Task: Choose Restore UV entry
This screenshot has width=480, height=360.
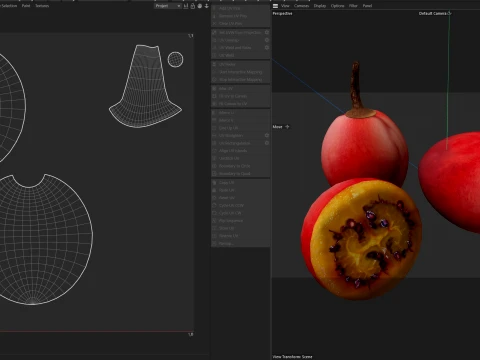Action: point(241,236)
